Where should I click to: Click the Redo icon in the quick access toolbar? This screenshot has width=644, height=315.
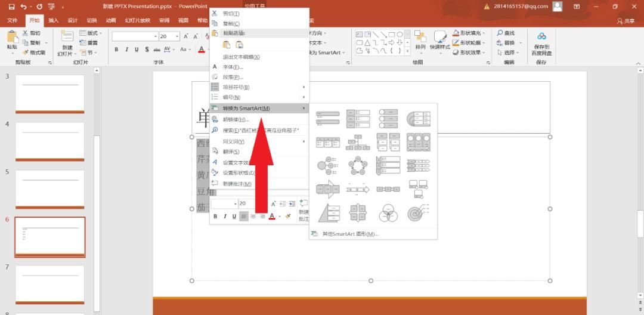coord(39,7)
